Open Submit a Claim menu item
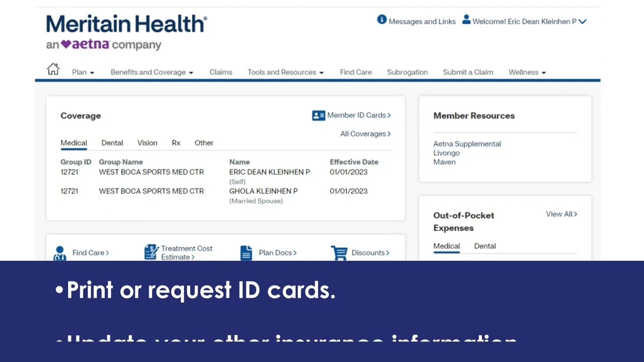The height and width of the screenshot is (362, 644). pyautogui.click(x=468, y=72)
